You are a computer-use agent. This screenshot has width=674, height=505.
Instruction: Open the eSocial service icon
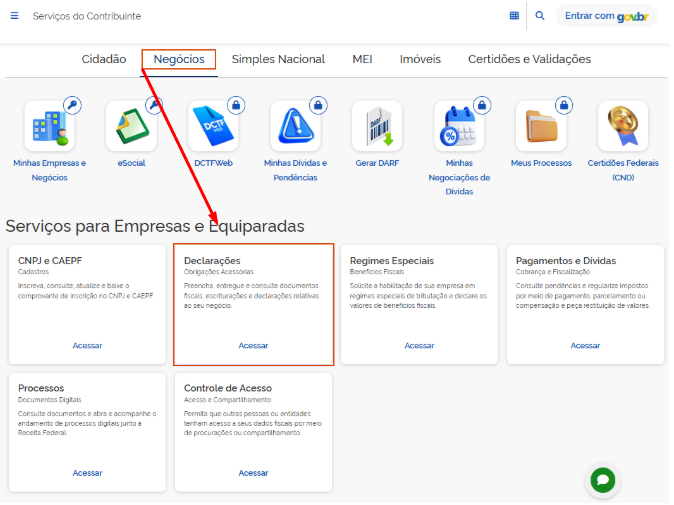131,127
